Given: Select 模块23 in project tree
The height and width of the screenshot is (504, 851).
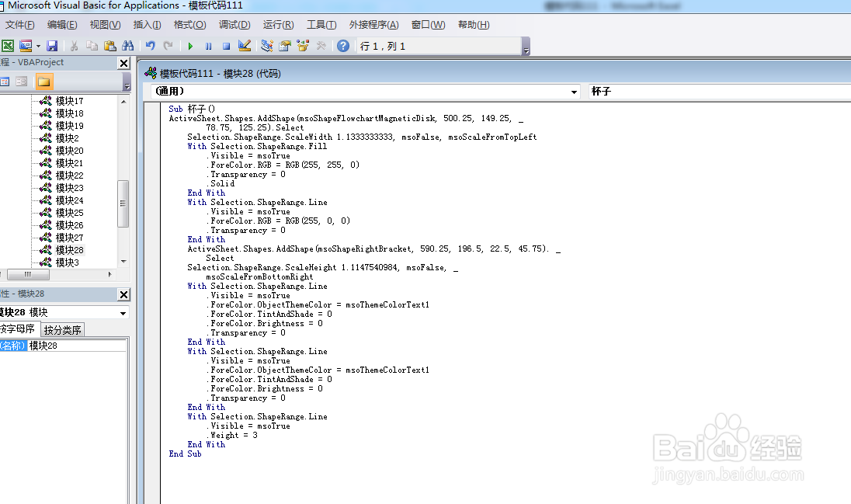Looking at the screenshot, I should point(69,189).
